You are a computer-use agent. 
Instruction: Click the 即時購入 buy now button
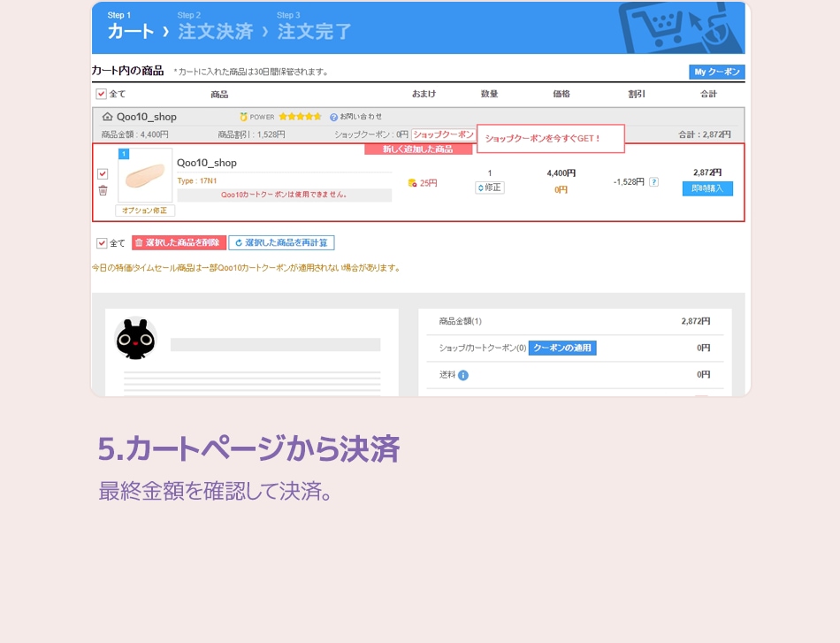707,188
